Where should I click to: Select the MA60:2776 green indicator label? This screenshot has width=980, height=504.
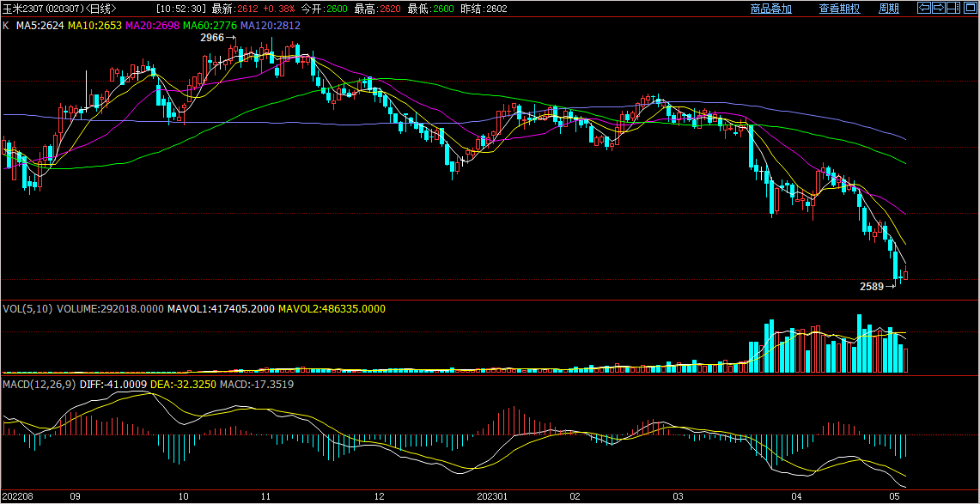pyautogui.click(x=210, y=26)
